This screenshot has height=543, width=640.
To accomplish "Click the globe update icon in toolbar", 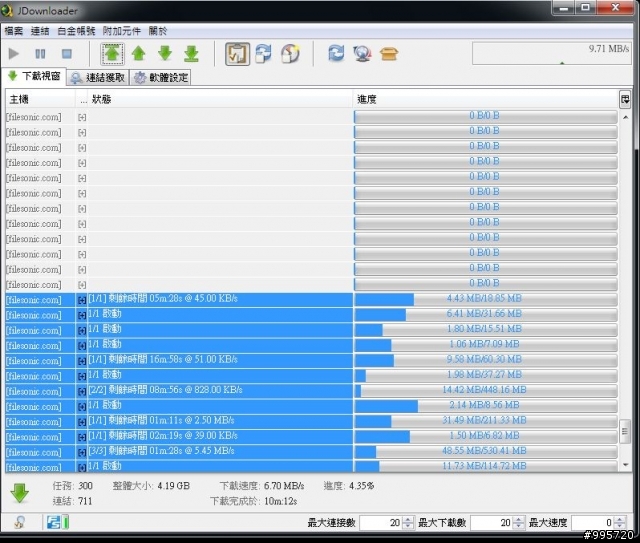I will click(362, 53).
